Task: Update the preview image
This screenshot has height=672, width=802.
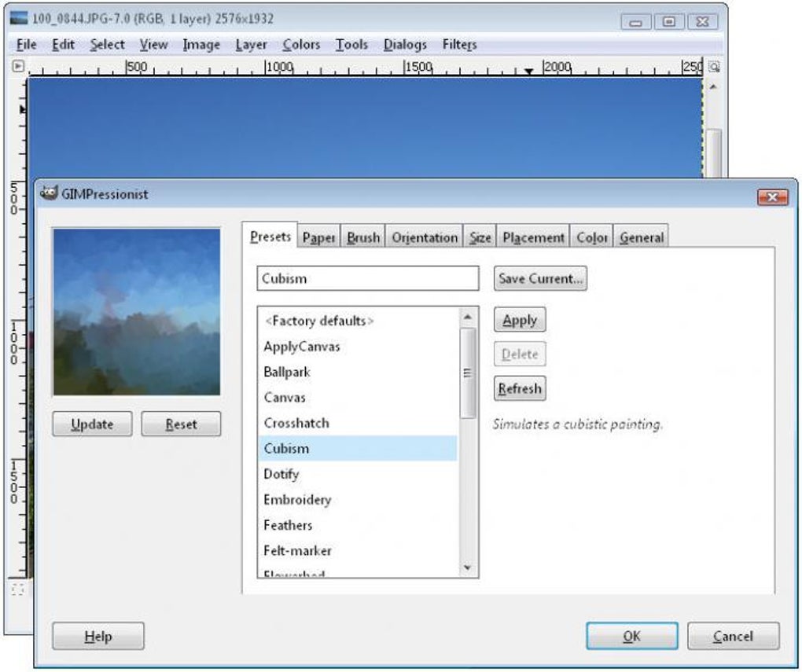Action: coord(92,424)
